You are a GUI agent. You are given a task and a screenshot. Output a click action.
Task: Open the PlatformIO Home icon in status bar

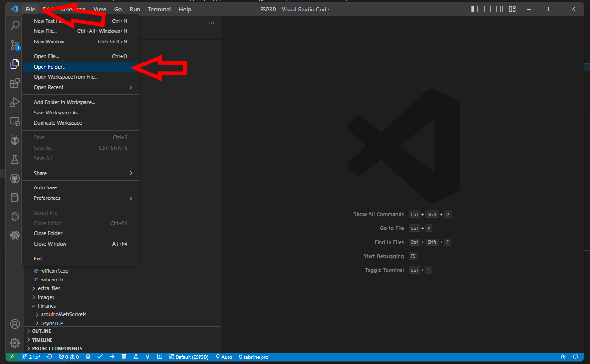click(89, 357)
